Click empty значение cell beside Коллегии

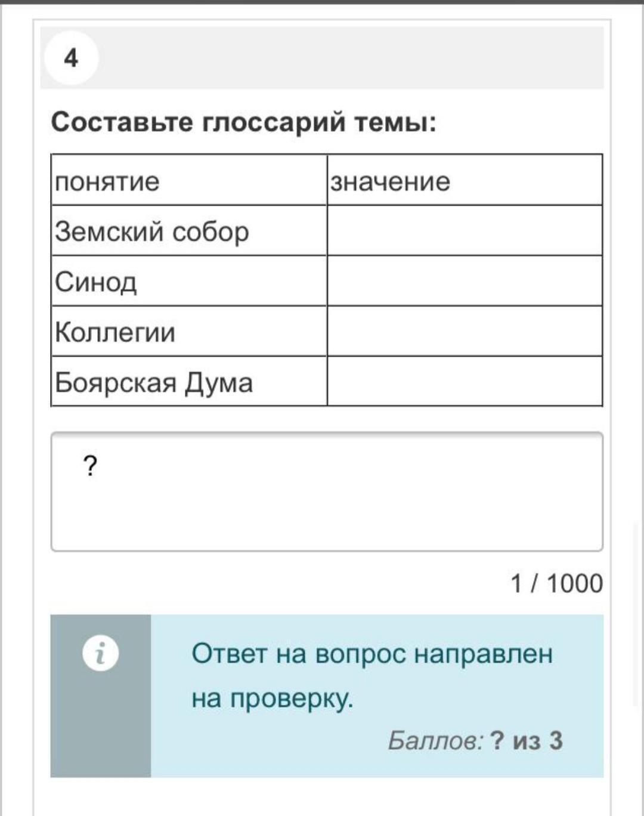pyautogui.click(x=465, y=332)
